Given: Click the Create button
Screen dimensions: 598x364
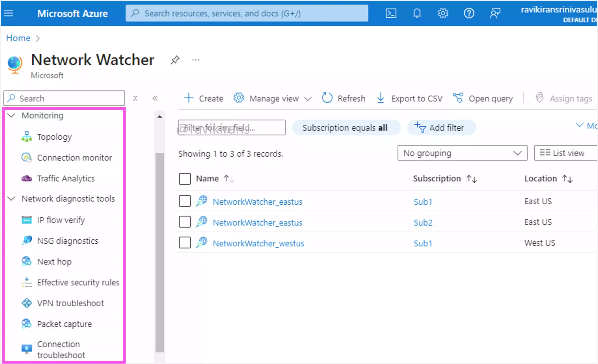Looking at the screenshot, I should tap(203, 98).
